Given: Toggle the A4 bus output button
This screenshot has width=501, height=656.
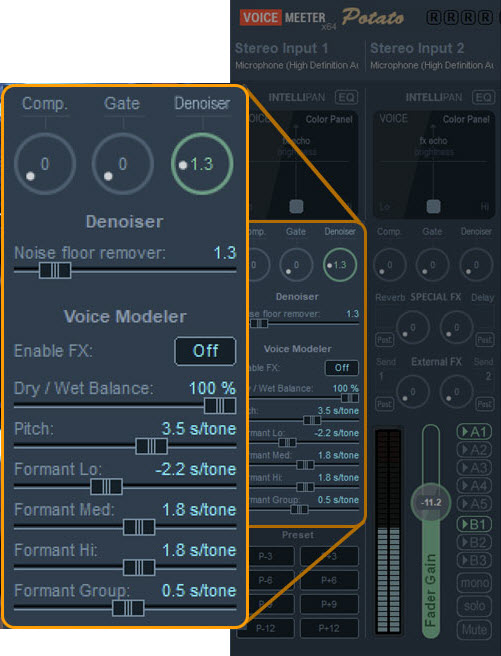Looking at the screenshot, I should tap(474, 486).
